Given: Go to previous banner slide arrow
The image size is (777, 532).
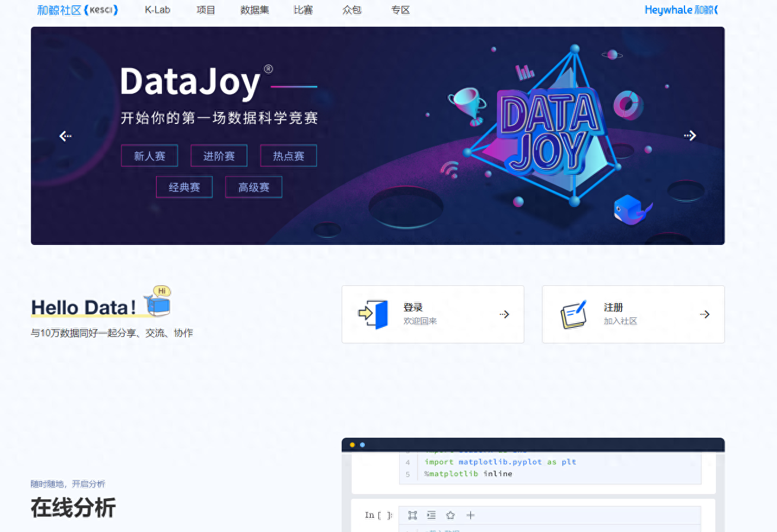Looking at the screenshot, I should tap(65, 136).
